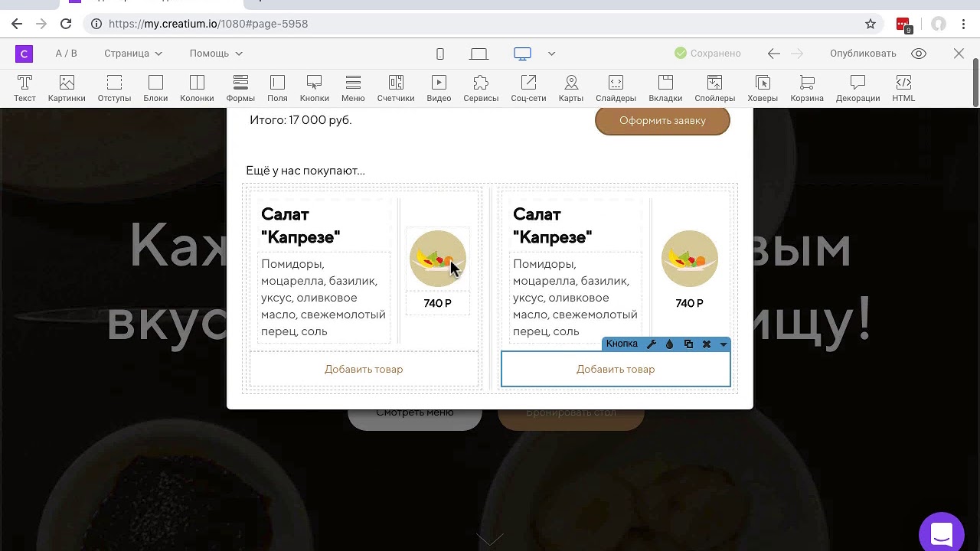The image size is (980, 551).
Task: Select the Корзина tool
Action: (807, 88)
